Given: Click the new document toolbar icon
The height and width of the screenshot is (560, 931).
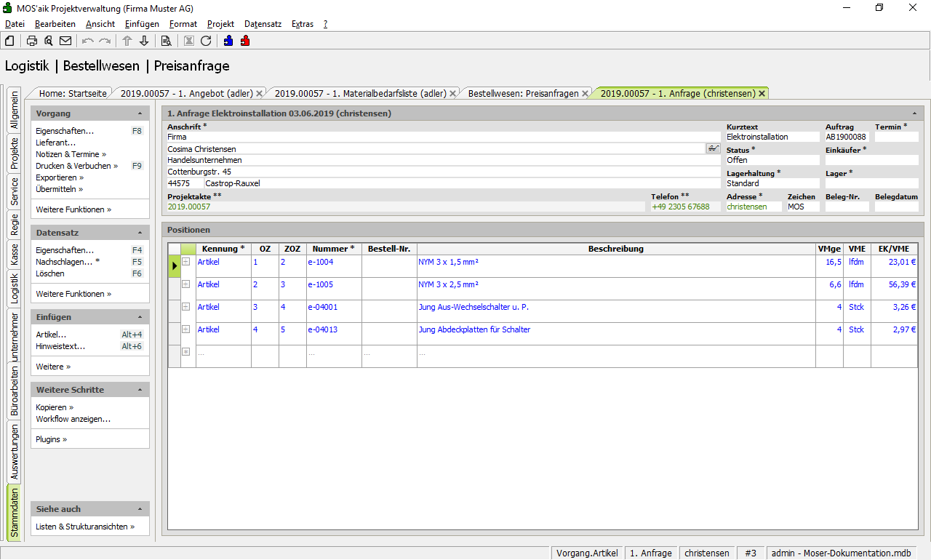Looking at the screenshot, I should click(x=9, y=41).
